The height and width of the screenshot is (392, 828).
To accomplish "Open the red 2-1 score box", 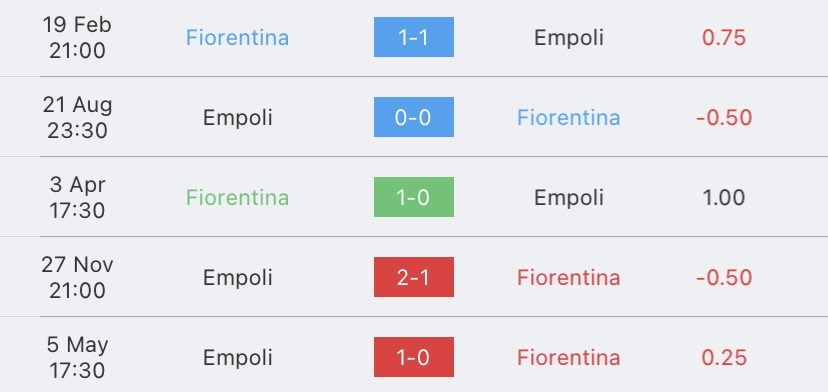I will coord(413,277).
